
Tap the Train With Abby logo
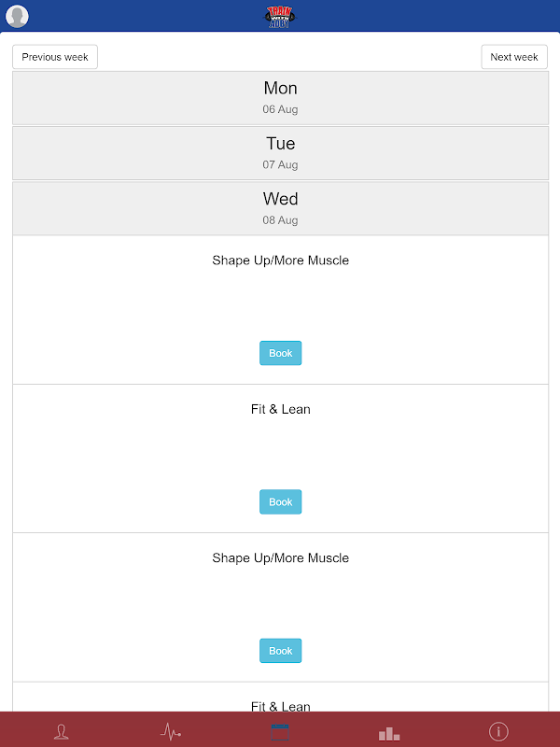click(x=280, y=16)
